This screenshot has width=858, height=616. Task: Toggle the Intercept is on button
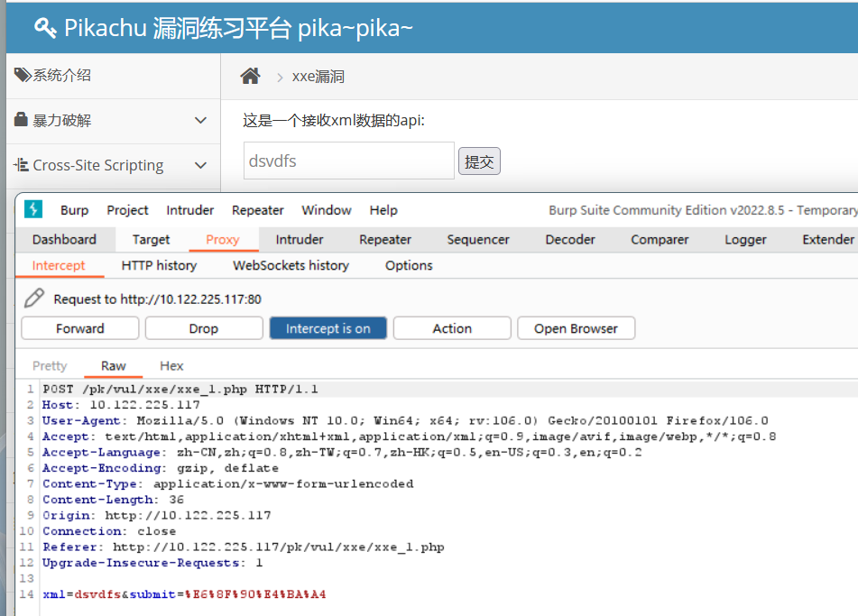(x=328, y=328)
